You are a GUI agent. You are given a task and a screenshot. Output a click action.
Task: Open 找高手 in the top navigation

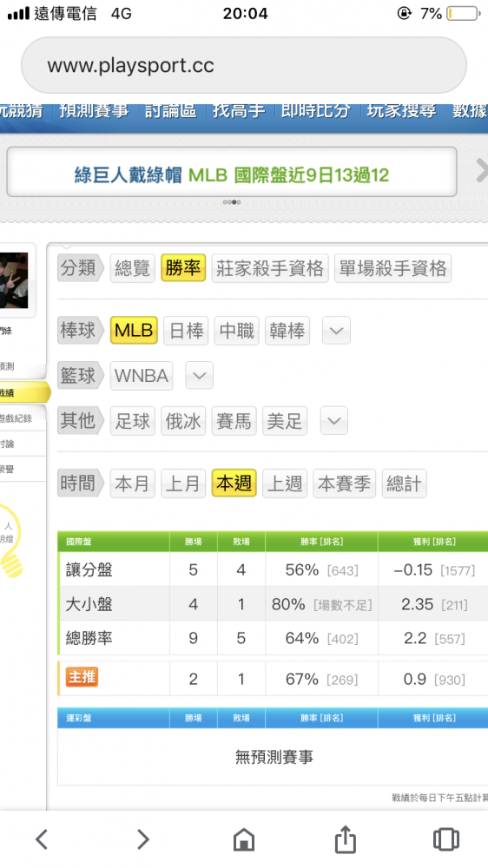(x=239, y=110)
